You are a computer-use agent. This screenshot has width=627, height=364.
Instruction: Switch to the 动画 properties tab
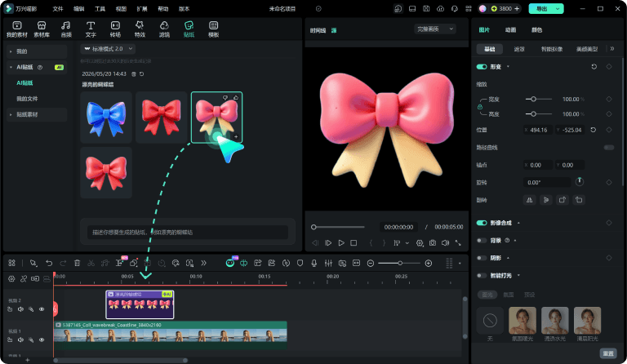[510, 30]
